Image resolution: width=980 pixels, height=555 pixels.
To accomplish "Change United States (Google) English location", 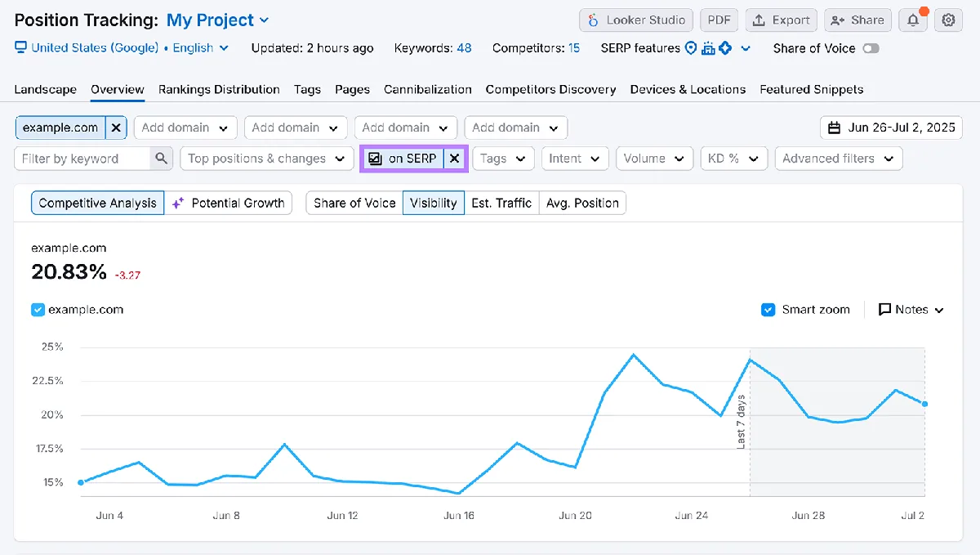I will (x=129, y=48).
